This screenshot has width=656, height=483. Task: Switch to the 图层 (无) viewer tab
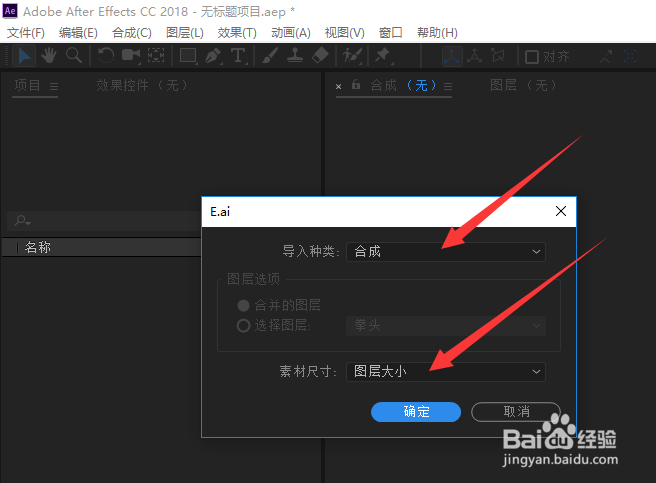pos(523,85)
